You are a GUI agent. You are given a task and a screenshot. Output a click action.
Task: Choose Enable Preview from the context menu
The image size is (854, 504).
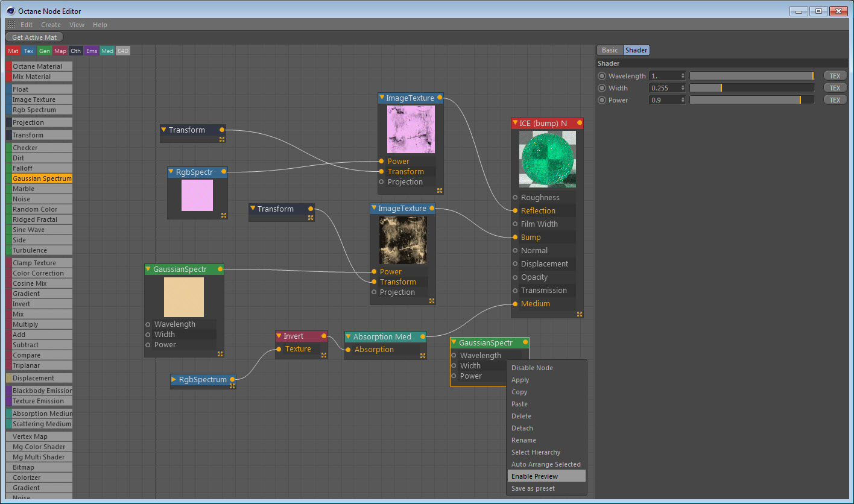click(x=546, y=476)
